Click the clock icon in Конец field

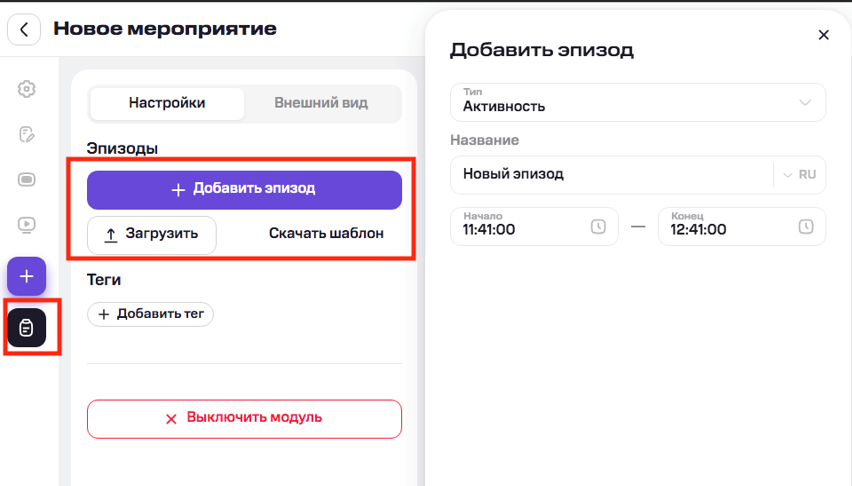(x=805, y=227)
